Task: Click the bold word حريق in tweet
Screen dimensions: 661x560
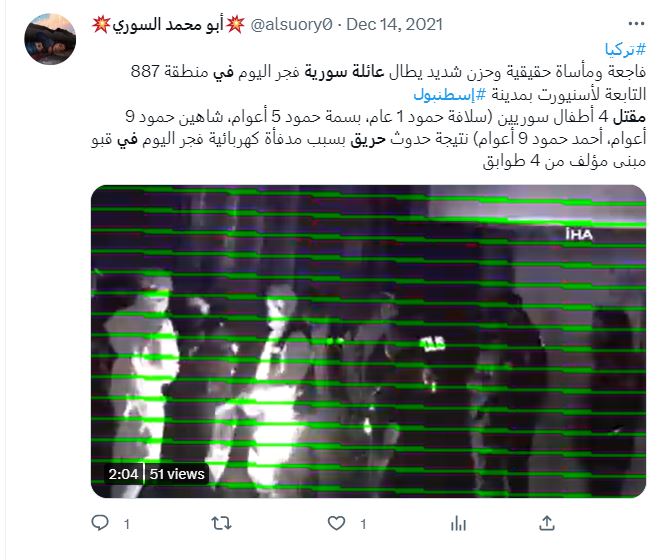Action: click(x=368, y=139)
